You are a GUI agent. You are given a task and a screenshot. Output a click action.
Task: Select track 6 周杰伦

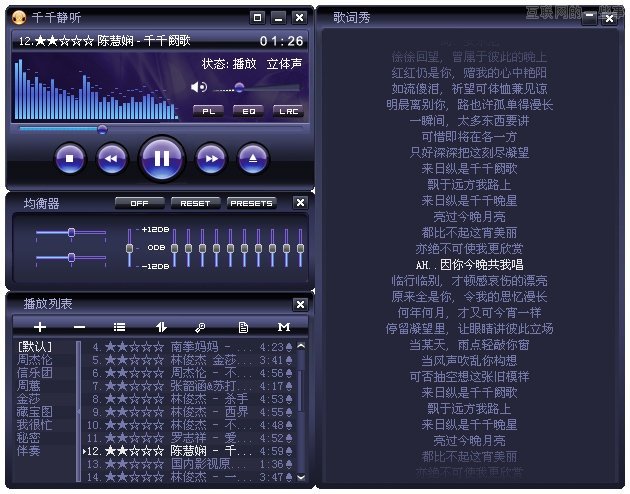[189, 373]
